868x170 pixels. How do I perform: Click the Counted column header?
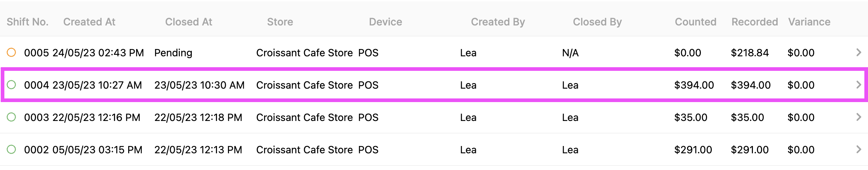tap(695, 22)
